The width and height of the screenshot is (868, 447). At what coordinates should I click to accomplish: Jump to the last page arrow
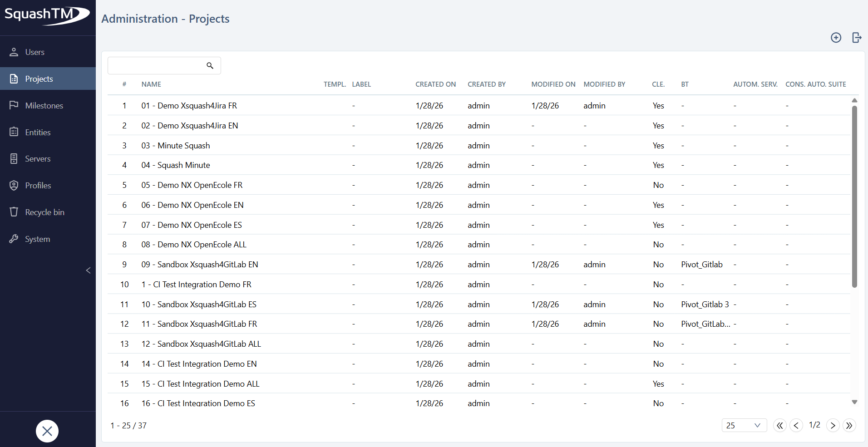[849, 425]
